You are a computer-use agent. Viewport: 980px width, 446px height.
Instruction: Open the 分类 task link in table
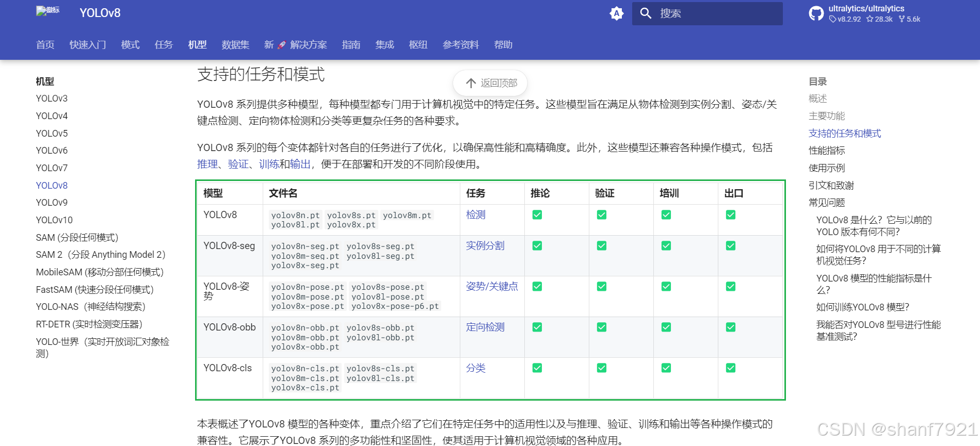(476, 368)
